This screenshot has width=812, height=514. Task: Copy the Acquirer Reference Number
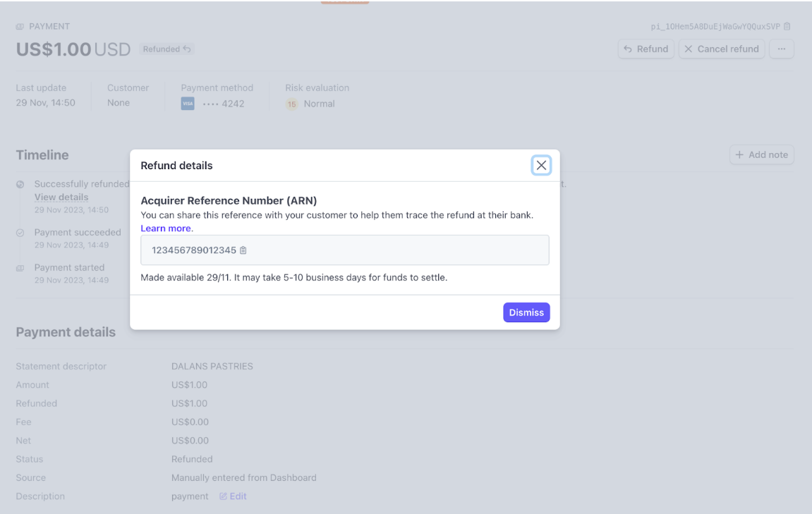[x=243, y=250]
